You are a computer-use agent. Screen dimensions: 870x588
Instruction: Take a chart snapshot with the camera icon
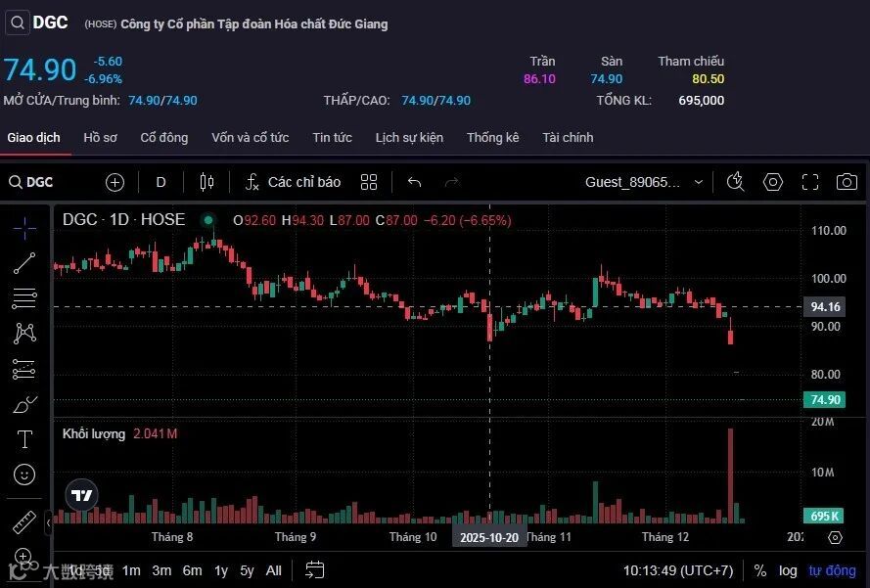847,182
